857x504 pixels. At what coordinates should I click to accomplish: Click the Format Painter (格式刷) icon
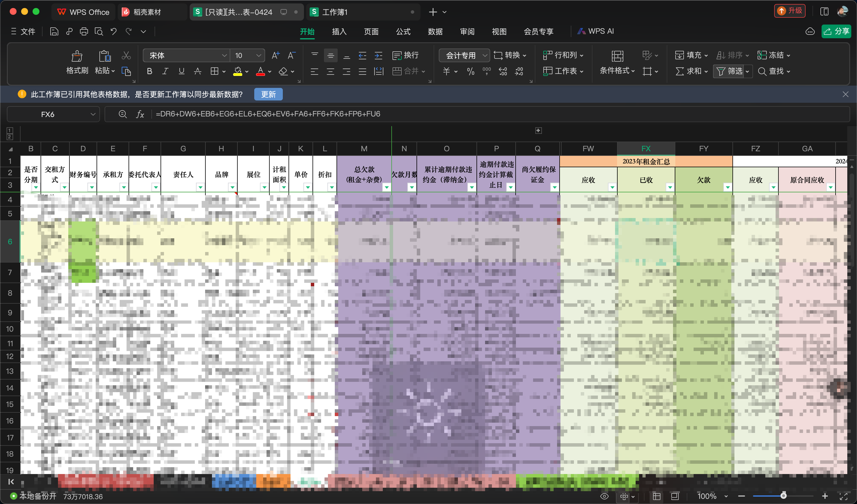click(x=77, y=56)
